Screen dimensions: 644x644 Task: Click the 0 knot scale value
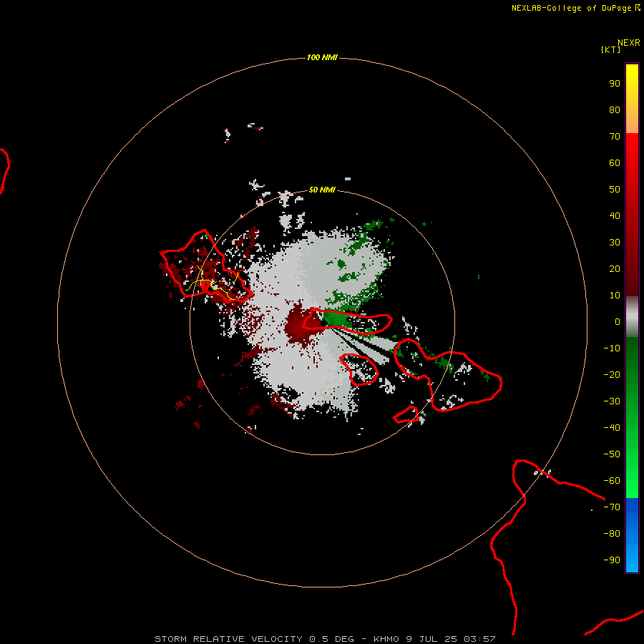coord(618,322)
